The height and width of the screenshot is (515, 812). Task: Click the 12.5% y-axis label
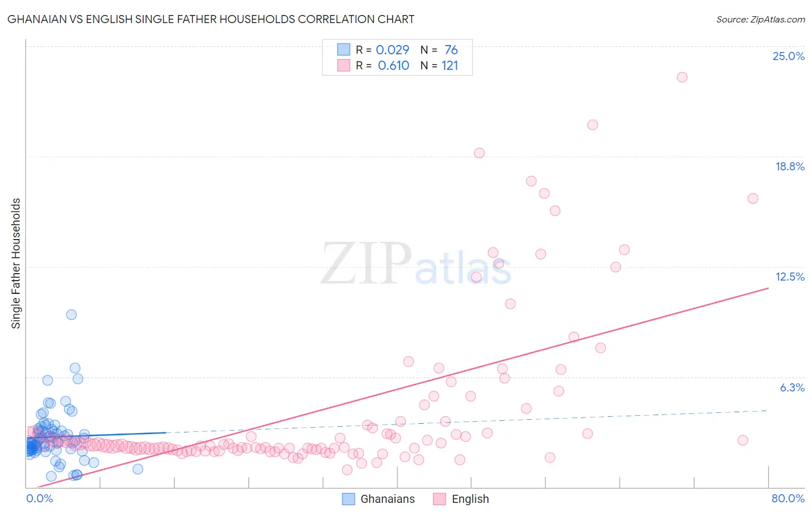tap(789, 277)
